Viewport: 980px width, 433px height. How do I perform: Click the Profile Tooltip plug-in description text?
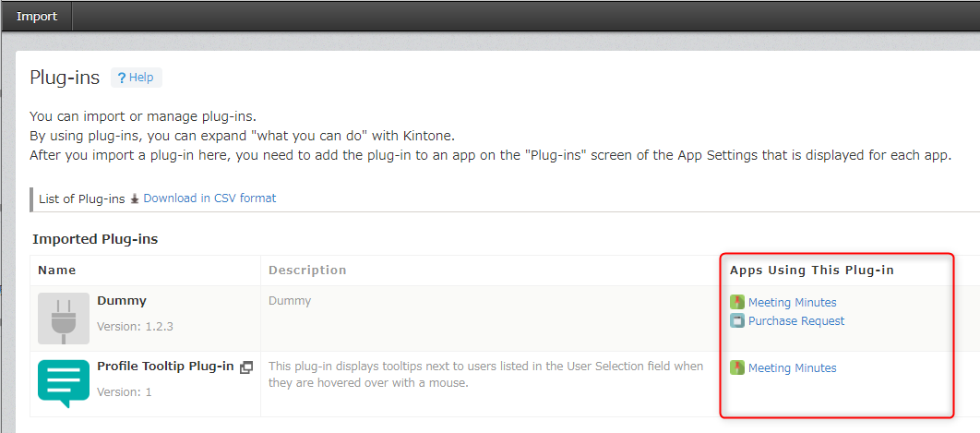click(485, 374)
